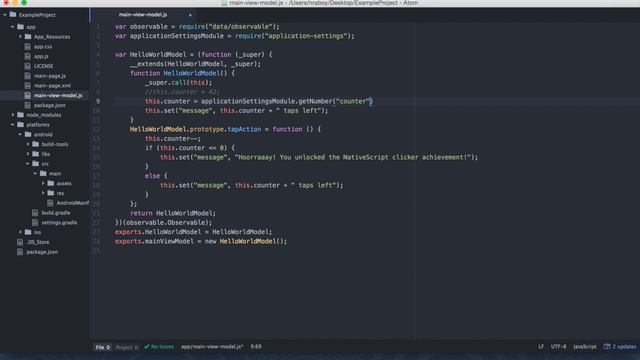Click the settings.gradle file icon
Image resolution: width=640 pixels, height=360 pixels.
tap(36, 222)
